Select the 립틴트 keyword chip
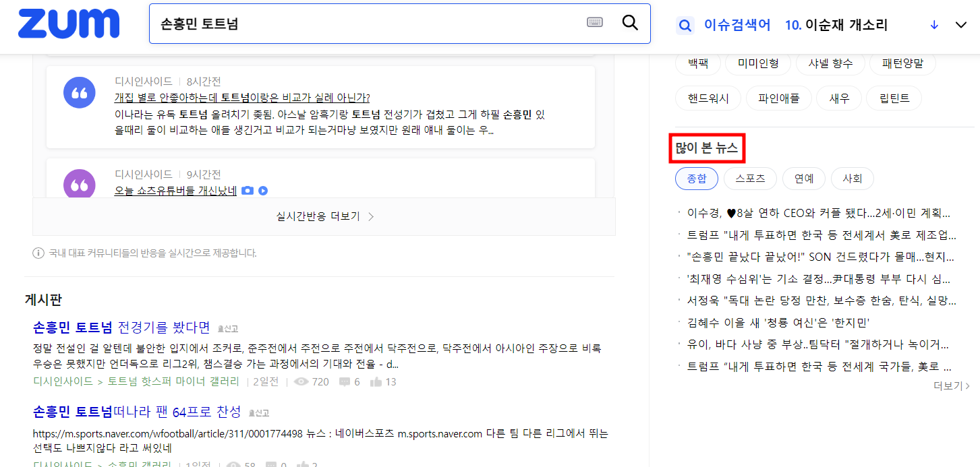Viewport: 980px width, 467px height. (x=894, y=98)
